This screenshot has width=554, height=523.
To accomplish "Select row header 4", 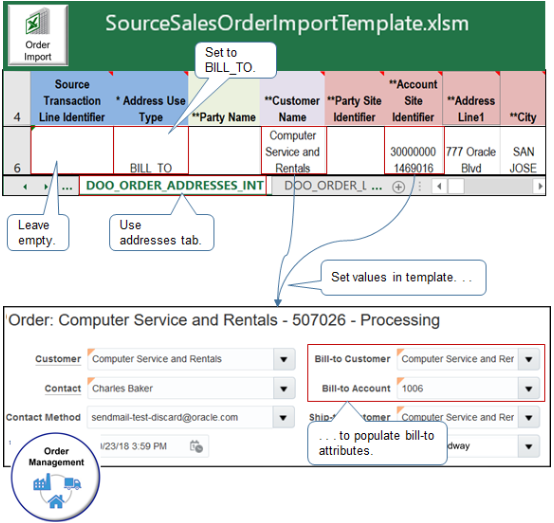I will (x=17, y=99).
